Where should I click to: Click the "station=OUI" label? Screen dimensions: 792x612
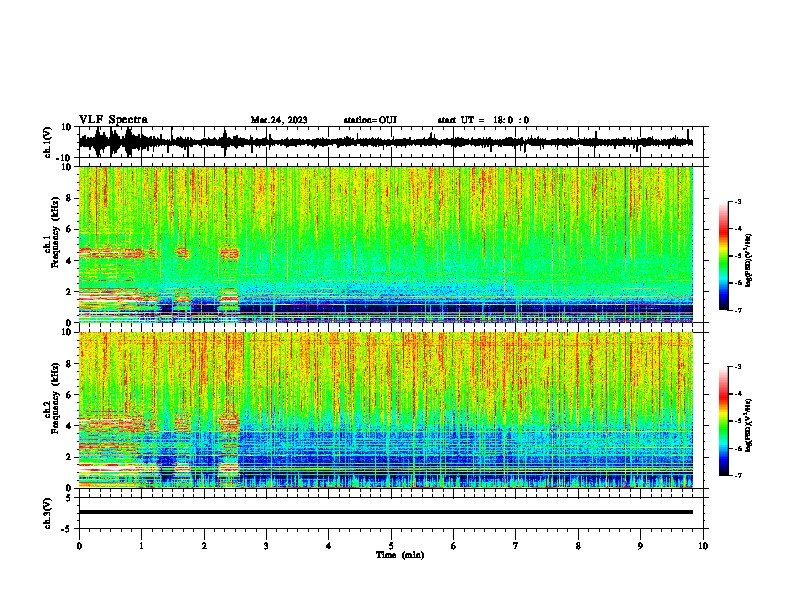coord(370,120)
